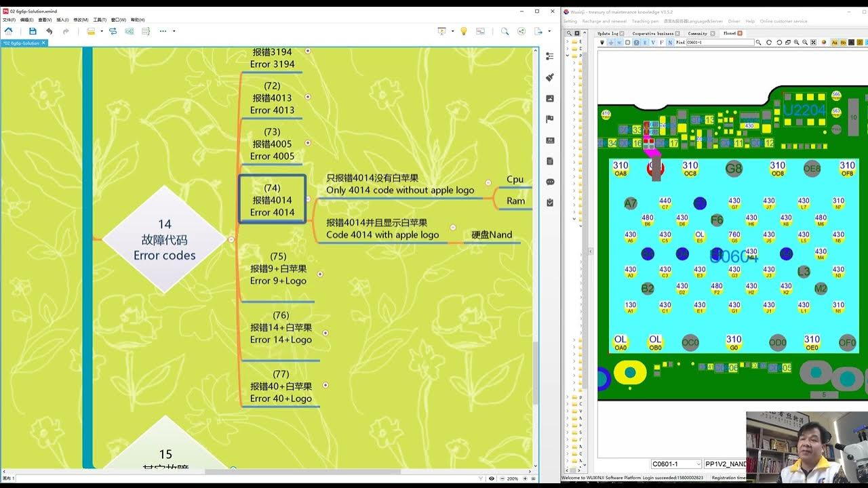
Task: Click the XMind share icon
Action: (x=521, y=31)
